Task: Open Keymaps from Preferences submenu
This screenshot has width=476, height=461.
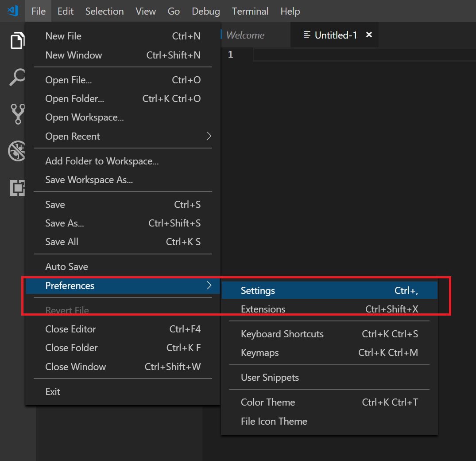Action: click(x=329, y=352)
